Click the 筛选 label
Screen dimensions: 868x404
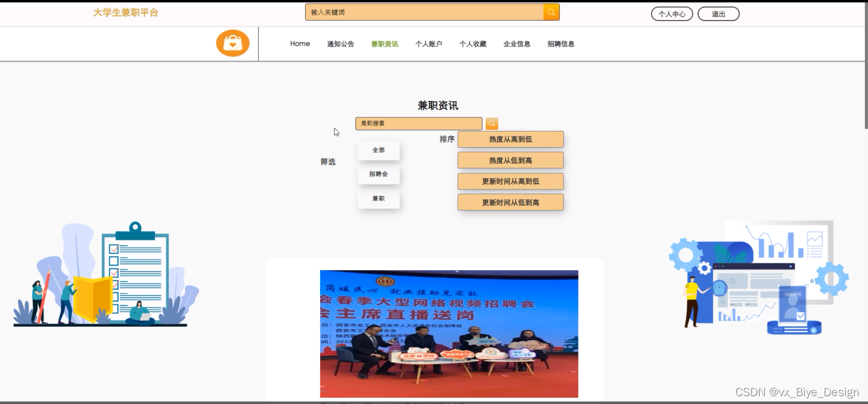coord(328,162)
